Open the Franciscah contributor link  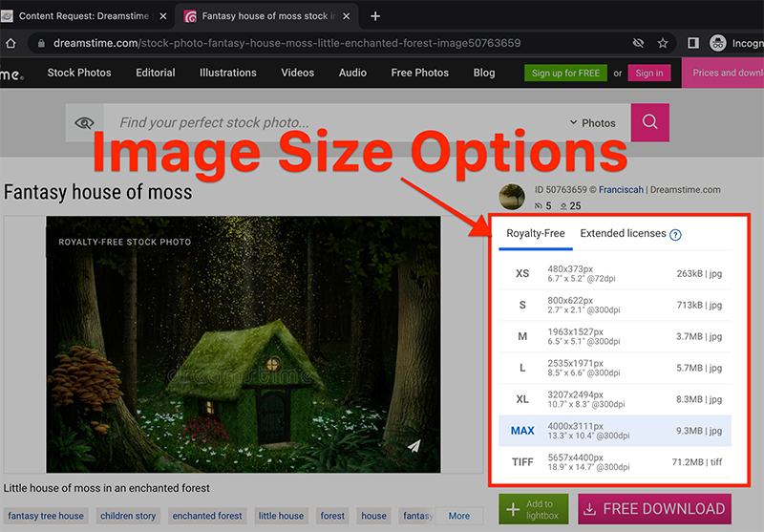(x=621, y=189)
